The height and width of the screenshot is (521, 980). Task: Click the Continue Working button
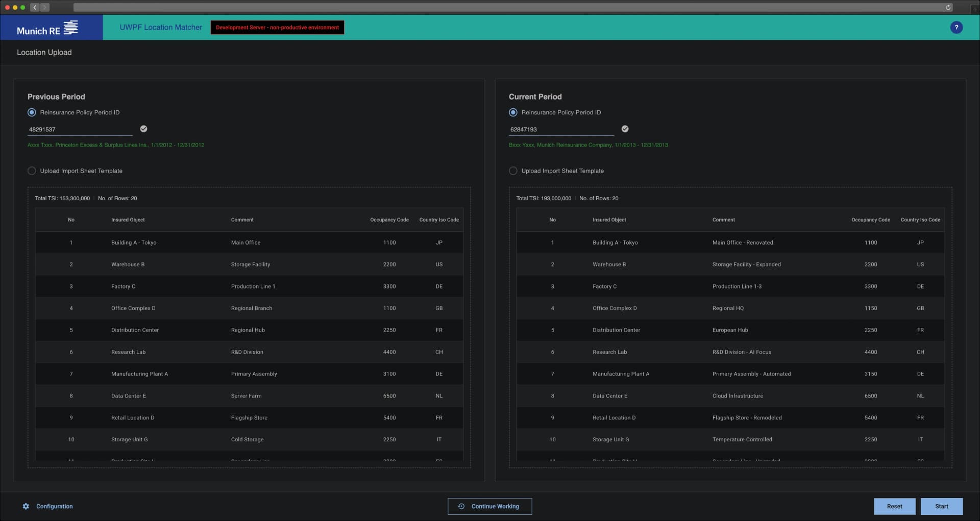click(x=489, y=506)
